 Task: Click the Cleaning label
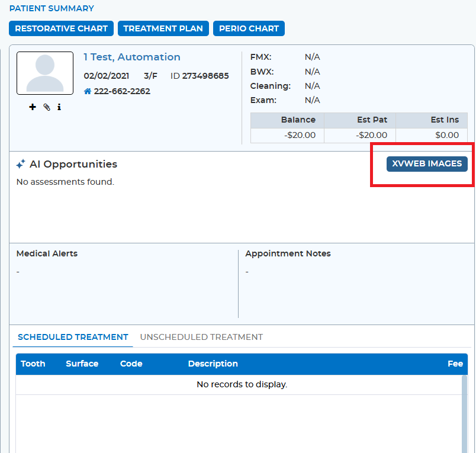pos(271,86)
